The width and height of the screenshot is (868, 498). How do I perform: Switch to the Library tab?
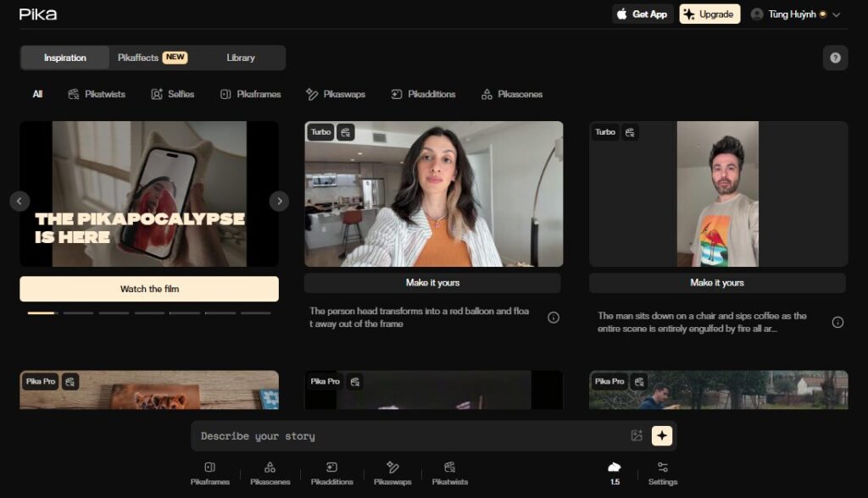241,58
